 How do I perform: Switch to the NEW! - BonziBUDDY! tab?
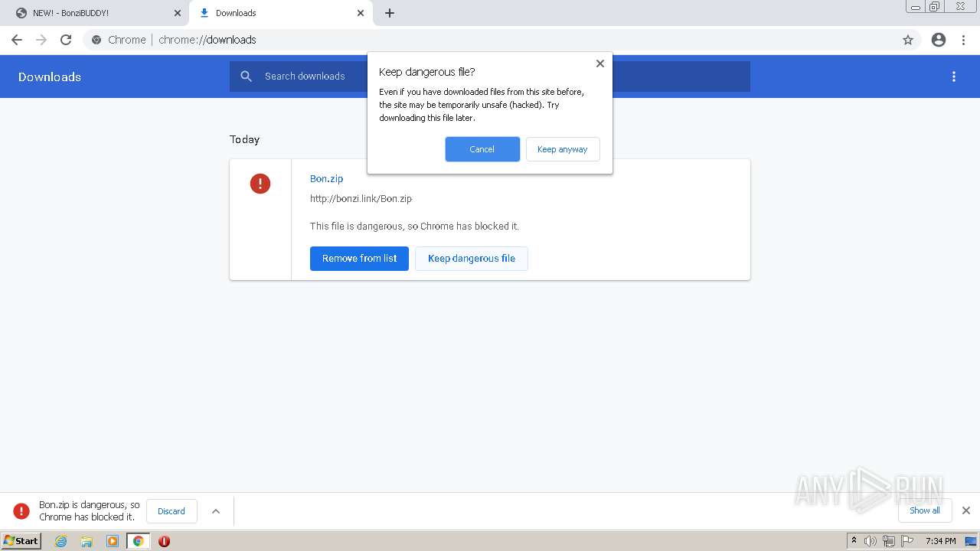(x=95, y=13)
